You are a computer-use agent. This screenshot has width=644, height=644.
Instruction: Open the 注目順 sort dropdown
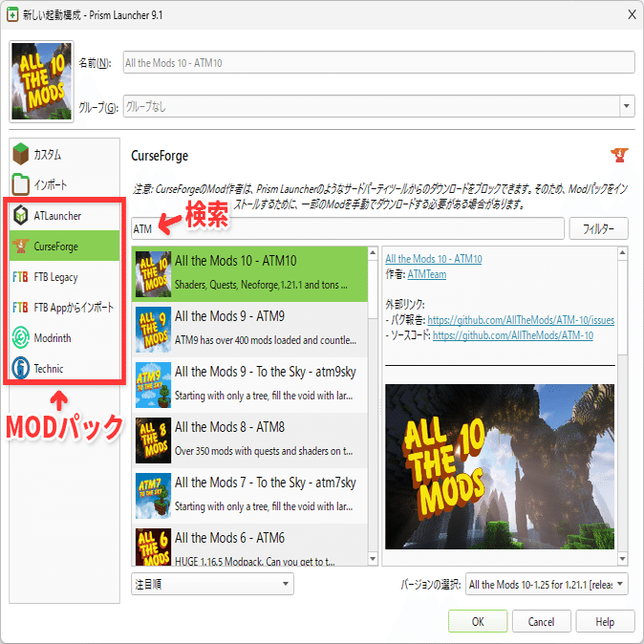coord(212,584)
